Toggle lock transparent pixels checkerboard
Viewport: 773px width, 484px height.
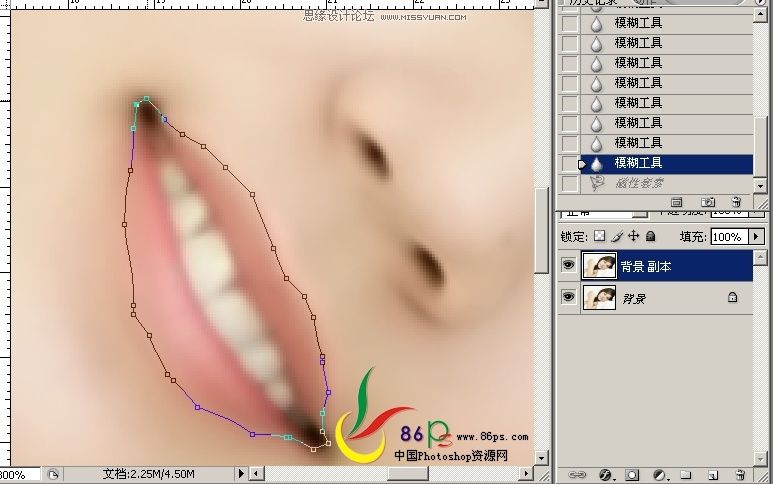click(599, 236)
